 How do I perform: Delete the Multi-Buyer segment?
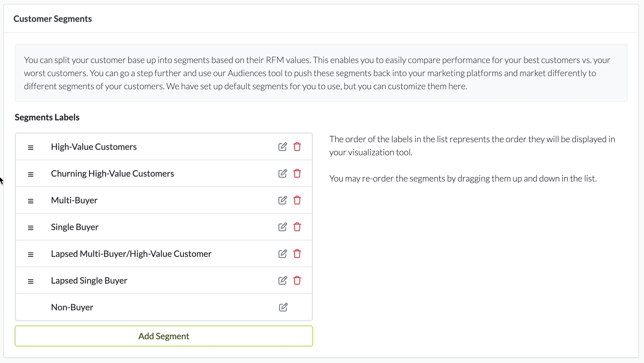297,200
